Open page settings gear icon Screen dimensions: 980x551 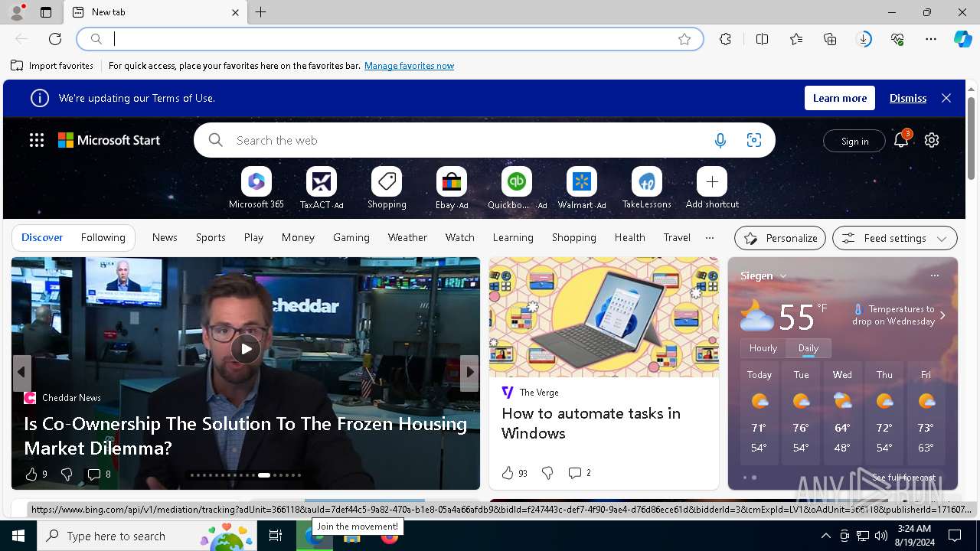coord(932,140)
